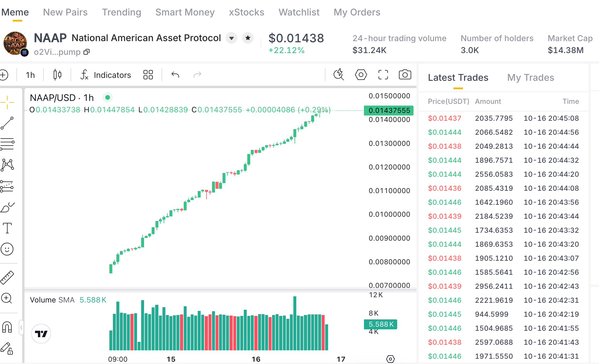Viewport: 599px width, 364px height.
Task: Click the Number of holders 3.0K
Action: point(470,50)
